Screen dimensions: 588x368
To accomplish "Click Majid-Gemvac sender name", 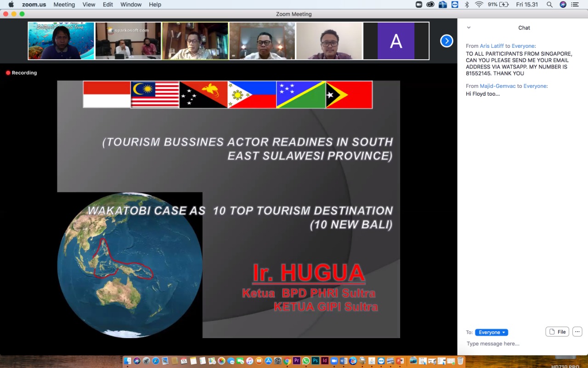I will 498,86.
